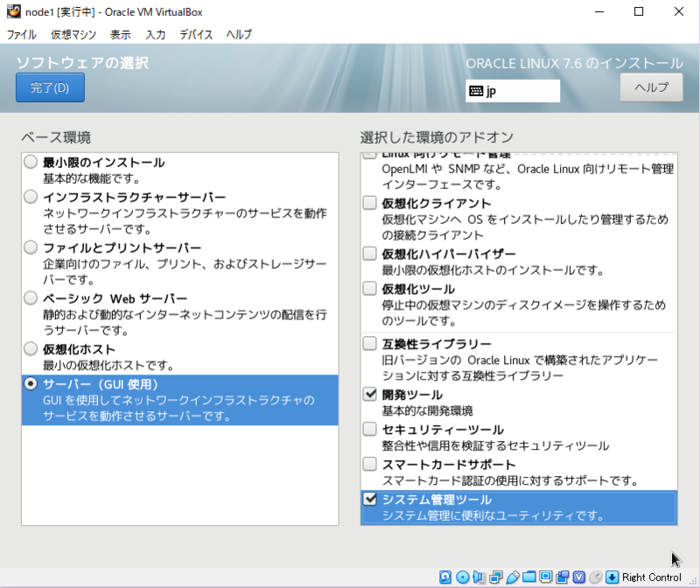Click the keyboard icon beside jp
This screenshot has height=588, width=700.
(x=476, y=91)
